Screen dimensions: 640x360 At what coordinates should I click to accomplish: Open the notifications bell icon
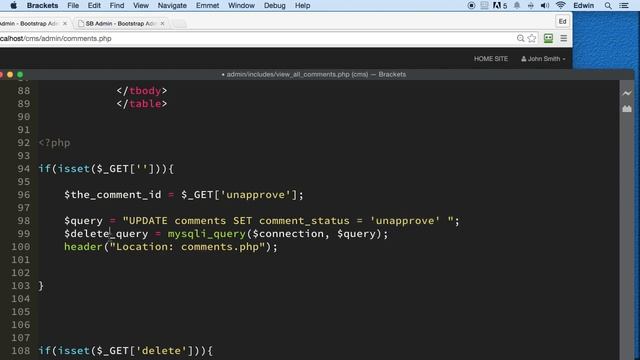tap(517, 5)
